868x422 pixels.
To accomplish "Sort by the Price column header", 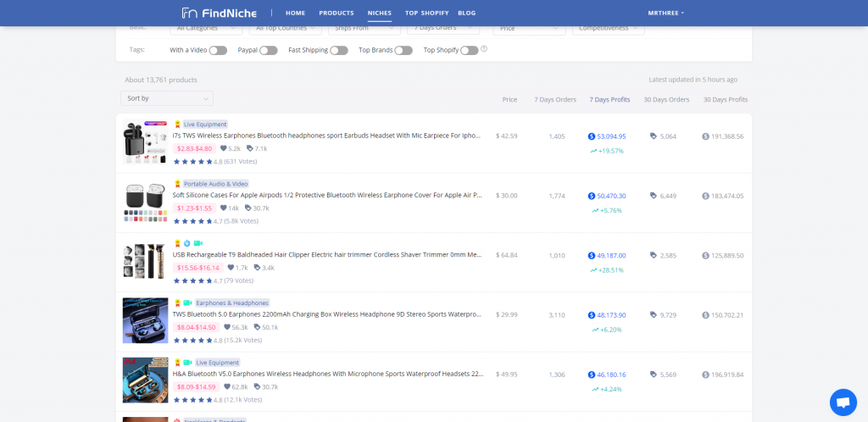I will pos(509,99).
